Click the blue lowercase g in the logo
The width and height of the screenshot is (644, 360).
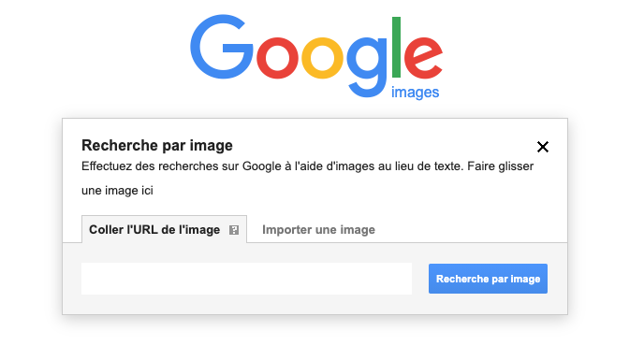click(x=367, y=67)
